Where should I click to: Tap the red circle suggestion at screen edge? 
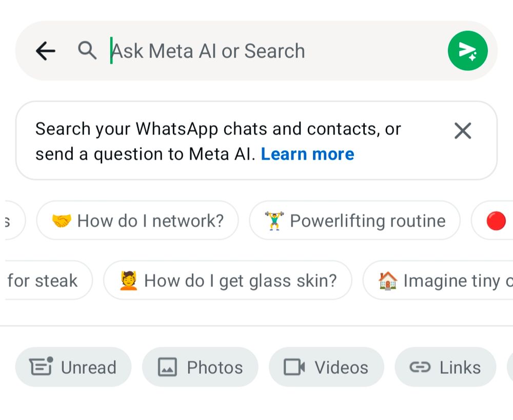(x=496, y=221)
